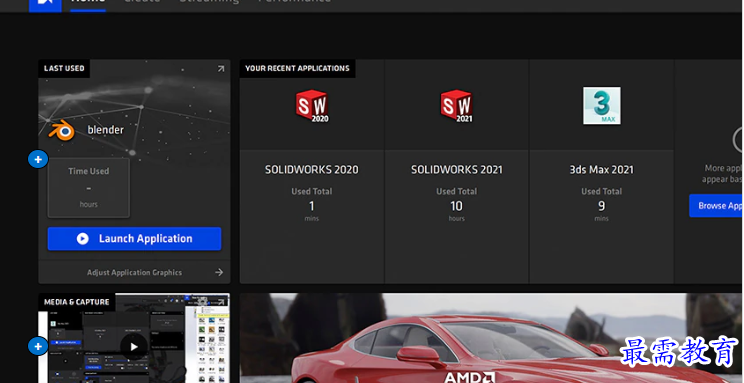The height and width of the screenshot is (383, 744).
Task: Click the "10 hours" value under SOLIDWORKS 2021
Action: [456, 210]
